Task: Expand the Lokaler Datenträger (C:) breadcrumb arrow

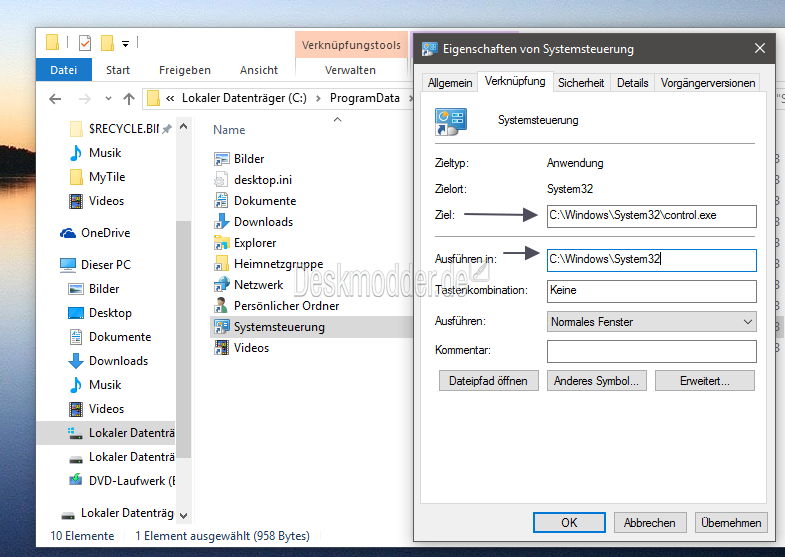Action: (x=318, y=98)
